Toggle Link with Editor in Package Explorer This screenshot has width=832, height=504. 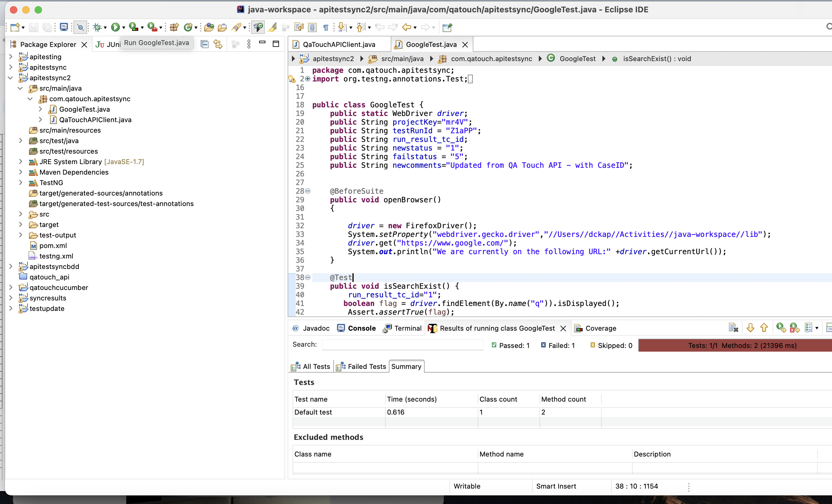218,44
